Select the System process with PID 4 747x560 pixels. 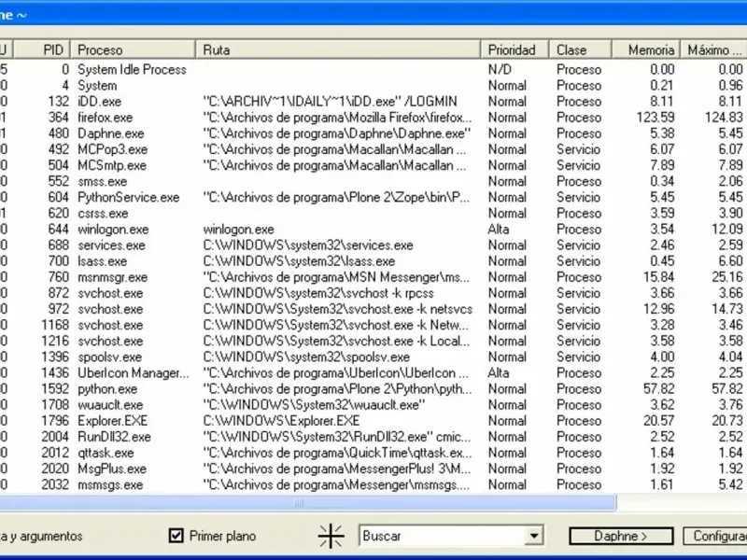coord(97,86)
